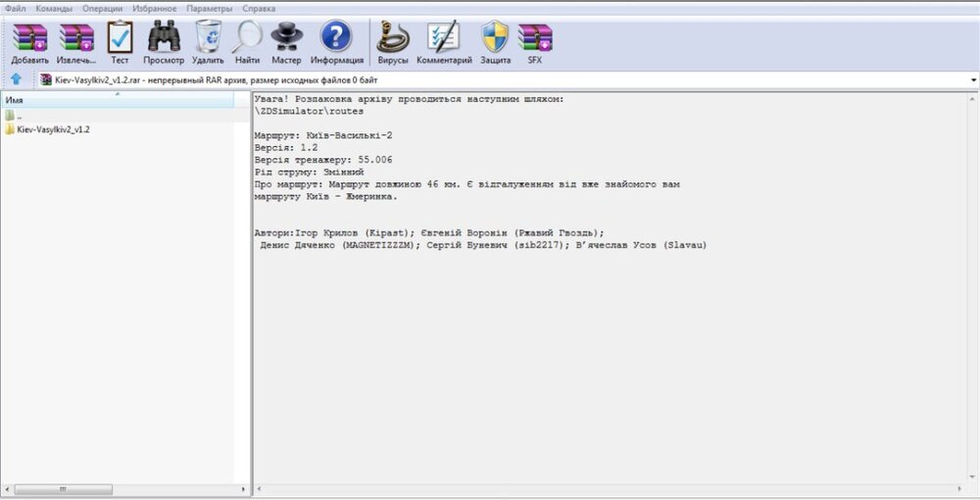
Task: Open the Просмотр (View) binoculars icon
Action: click(164, 38)
